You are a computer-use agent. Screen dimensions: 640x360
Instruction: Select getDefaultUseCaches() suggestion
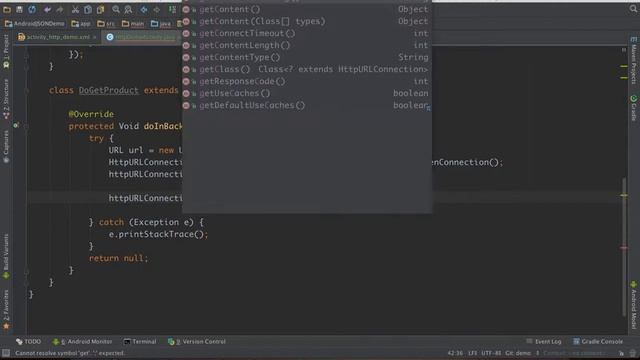tap(307, 105)
